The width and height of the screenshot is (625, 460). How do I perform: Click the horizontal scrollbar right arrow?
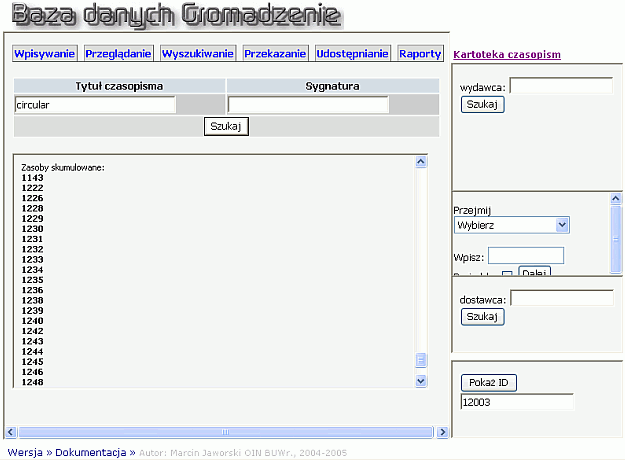[x=442, y=432]
